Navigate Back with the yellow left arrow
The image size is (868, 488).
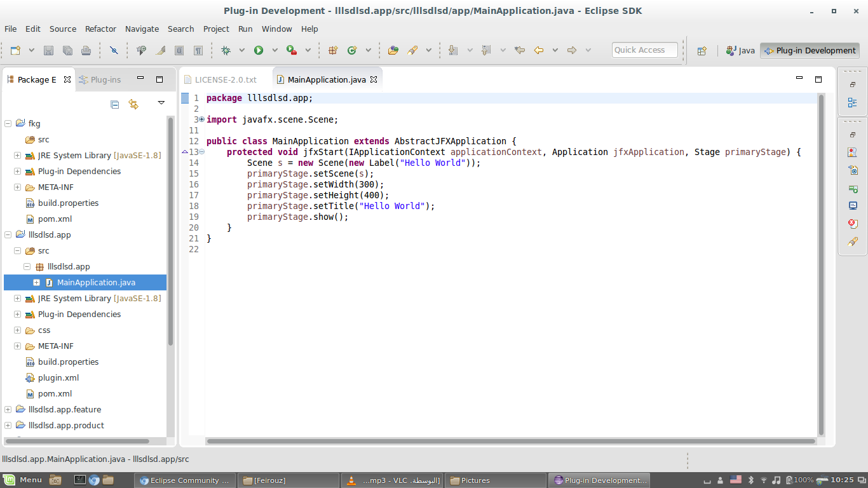539,50
